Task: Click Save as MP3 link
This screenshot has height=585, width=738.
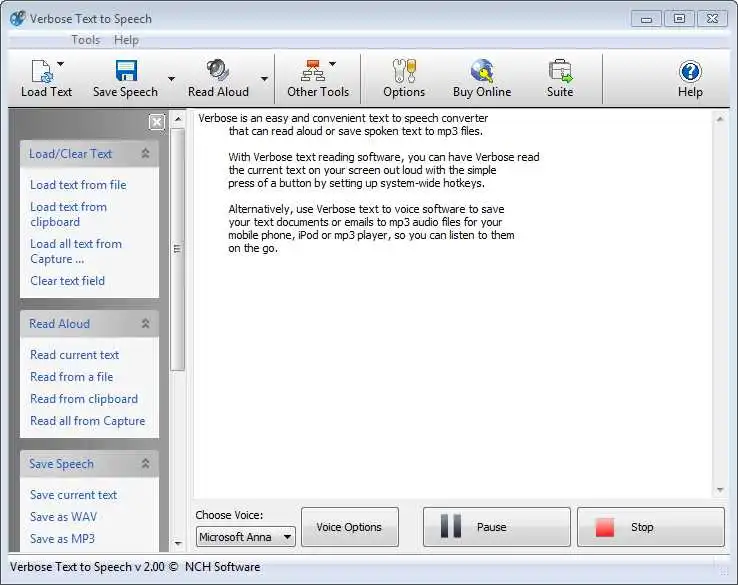Action: (62, 539)
